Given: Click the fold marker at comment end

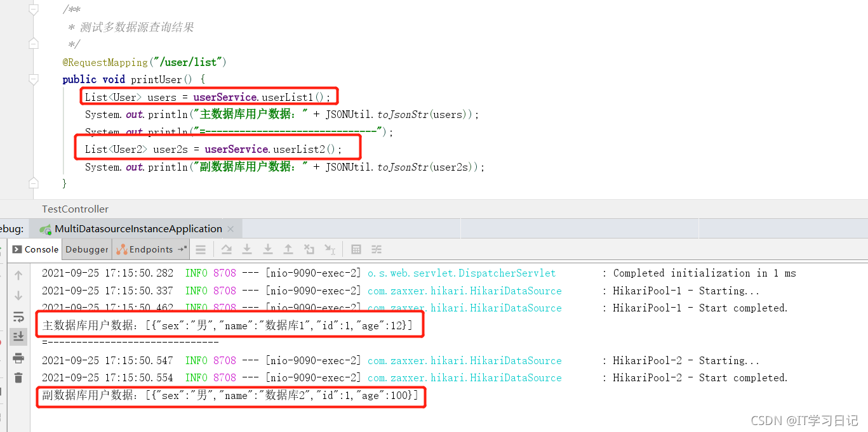Looking at the screenshot, I should click(x=34, y=44).
